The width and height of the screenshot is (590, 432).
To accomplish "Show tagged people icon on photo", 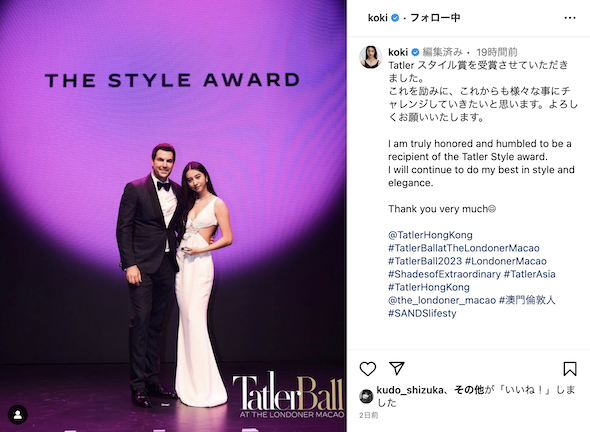I will coord(18,415).
